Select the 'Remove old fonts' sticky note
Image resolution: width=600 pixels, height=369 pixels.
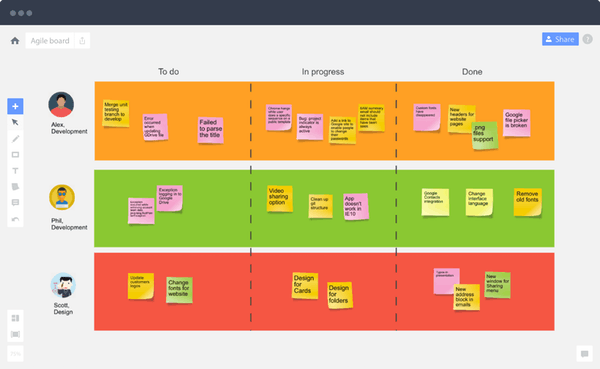tap(528, 202)
